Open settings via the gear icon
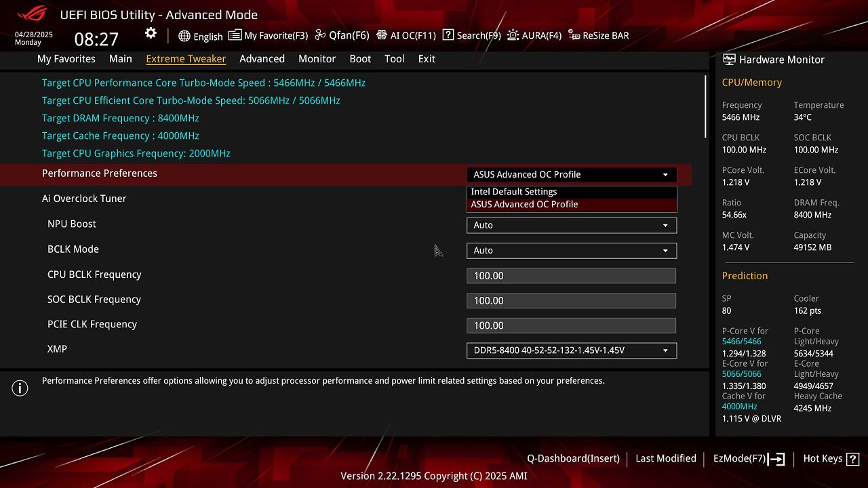Viewport: 868px width, 488px height. click(x=151, y=33)
